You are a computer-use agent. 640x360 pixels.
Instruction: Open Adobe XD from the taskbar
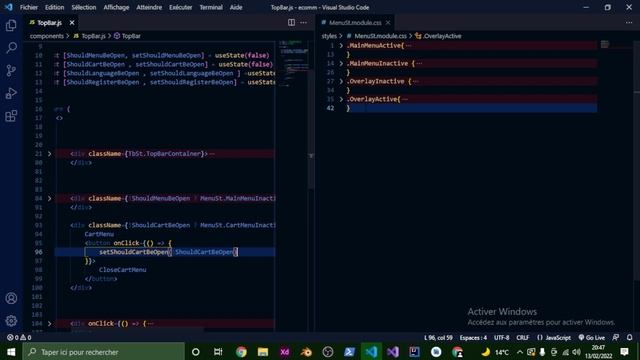[284, 352]
